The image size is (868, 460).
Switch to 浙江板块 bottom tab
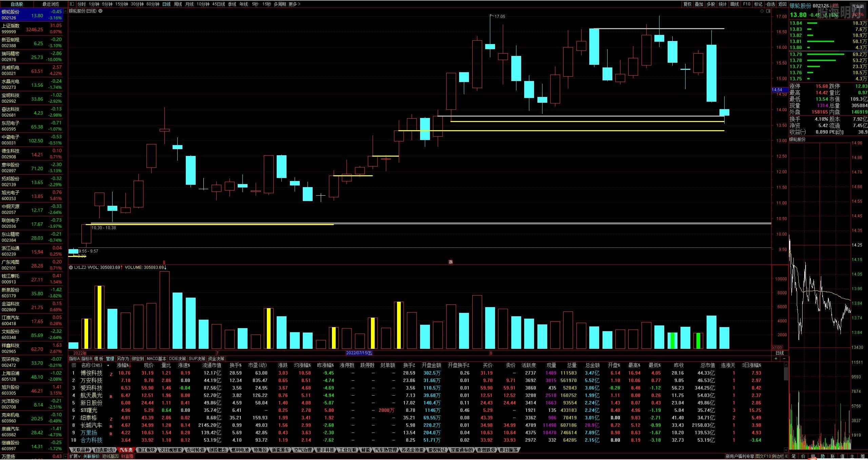(146, 450)
